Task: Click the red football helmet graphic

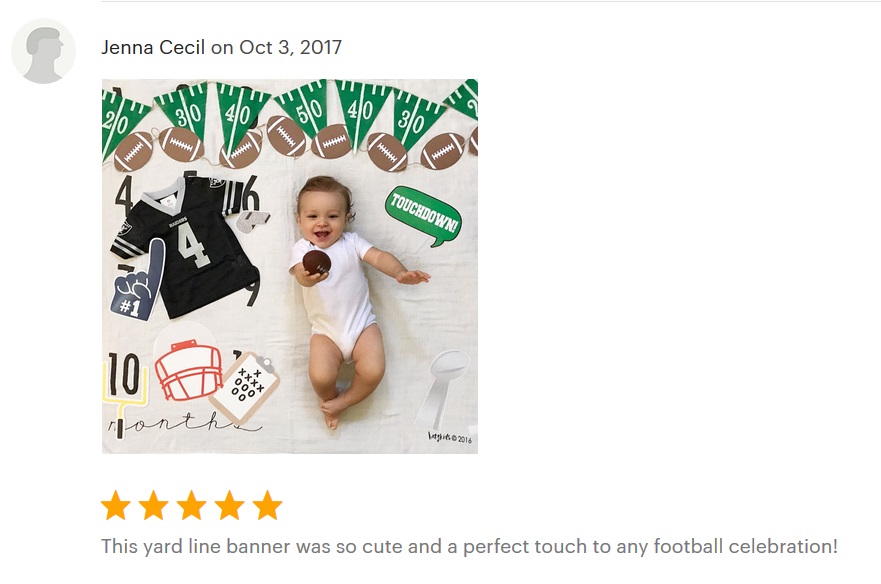Action: pyautogui.click(x=189, y=369)
